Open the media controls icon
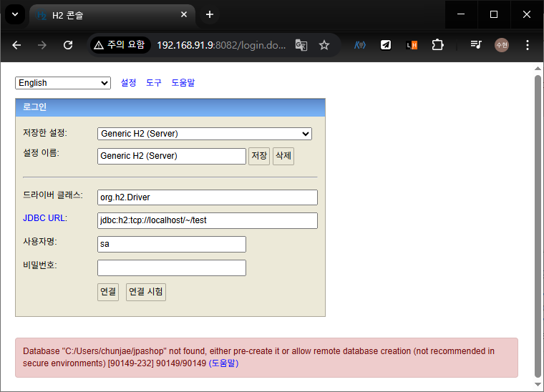544x392 pixels. click(476, 45)
